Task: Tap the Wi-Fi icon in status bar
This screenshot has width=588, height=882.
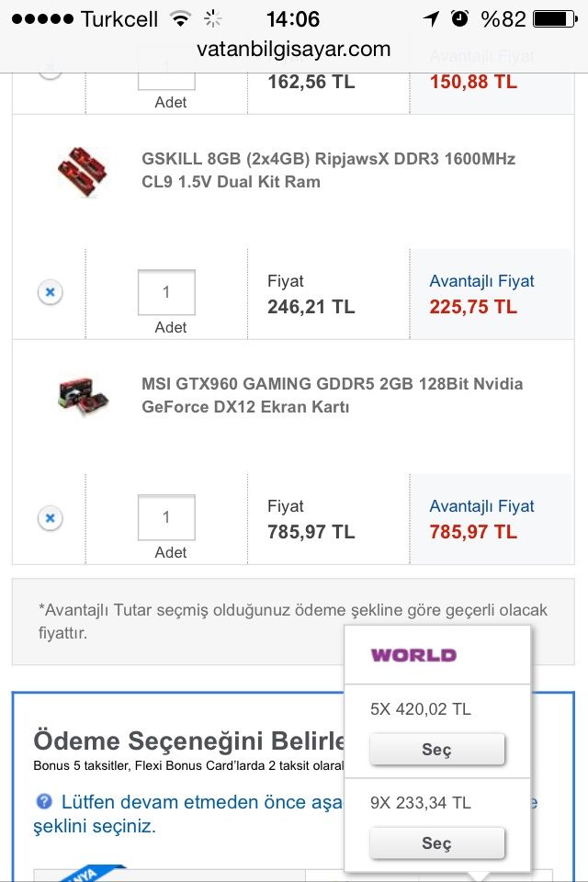Action: 180,19
